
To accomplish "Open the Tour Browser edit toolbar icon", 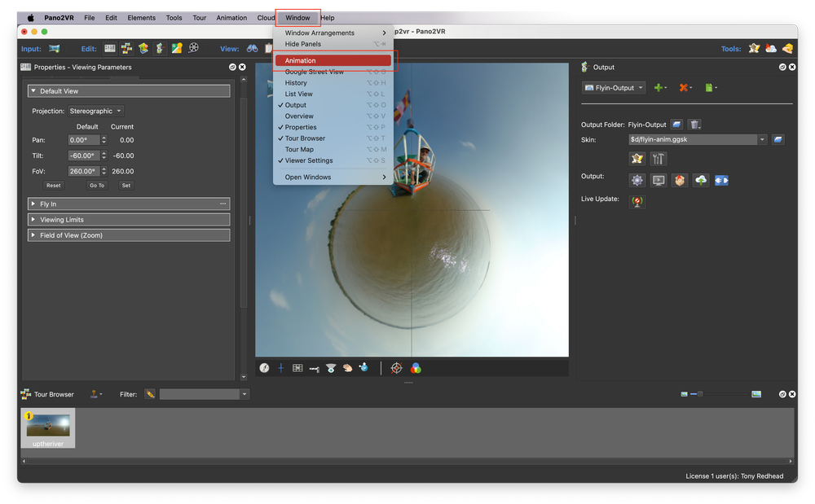I will (x=127, y=48).
